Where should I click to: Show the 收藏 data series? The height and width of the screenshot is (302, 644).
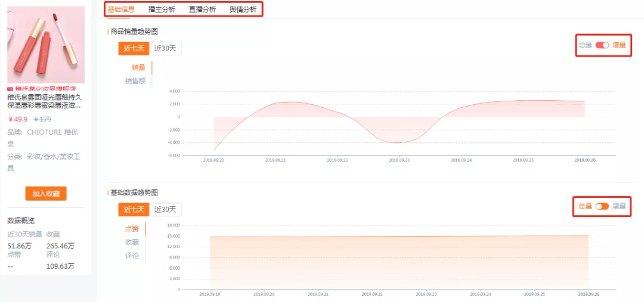pos(132,242)
